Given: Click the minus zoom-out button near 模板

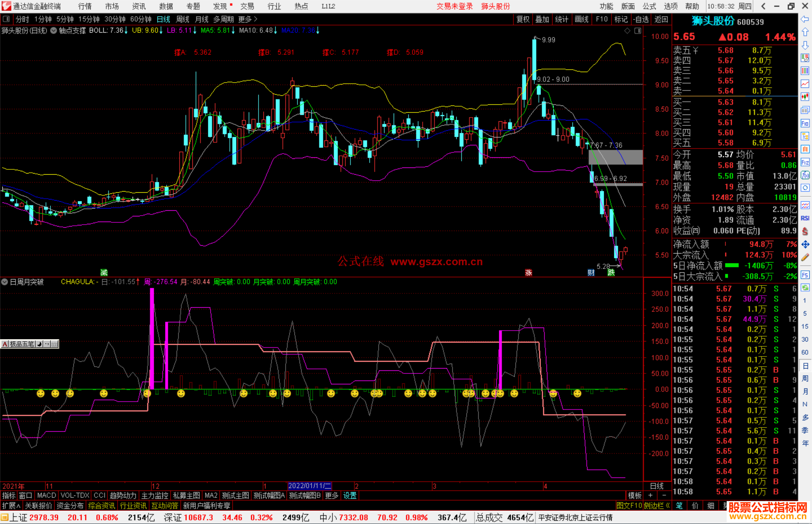Looking at the screenshot, I should coord(664,495).
